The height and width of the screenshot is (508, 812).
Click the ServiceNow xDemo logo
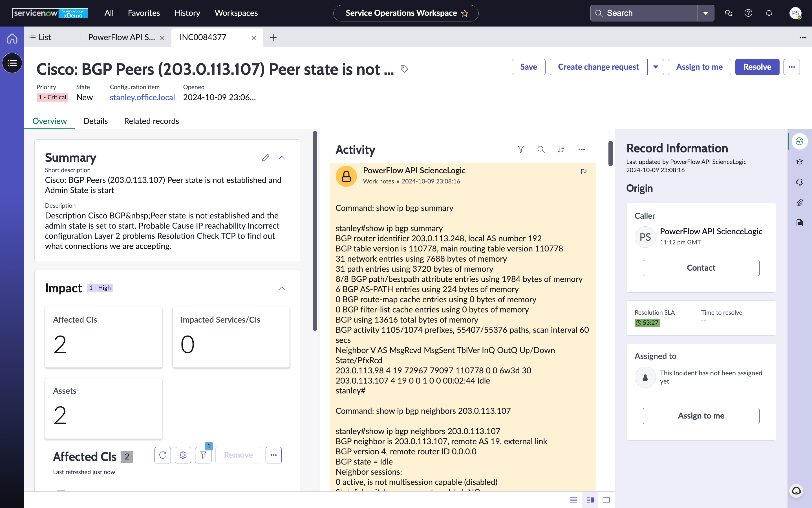[50, 13]
